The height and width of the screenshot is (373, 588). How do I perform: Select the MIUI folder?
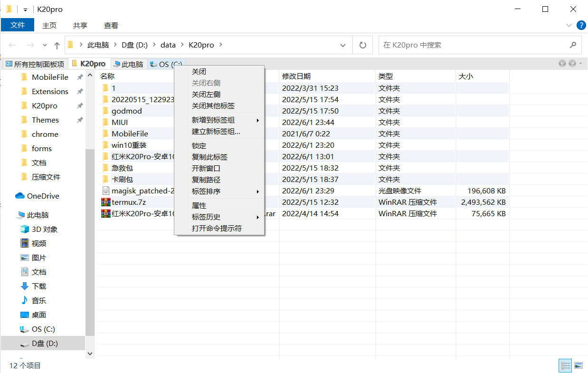point(120,122)
